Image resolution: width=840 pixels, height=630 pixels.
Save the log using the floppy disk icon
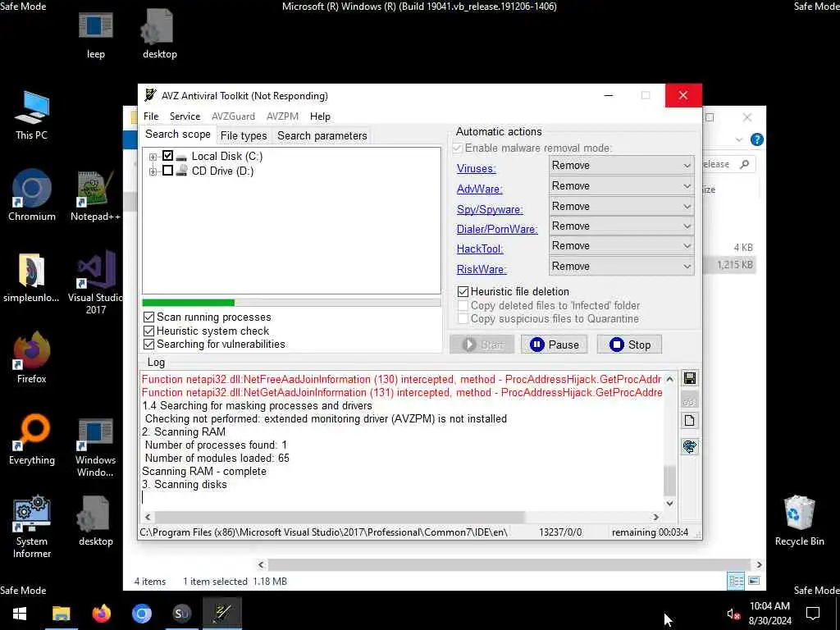689,379
